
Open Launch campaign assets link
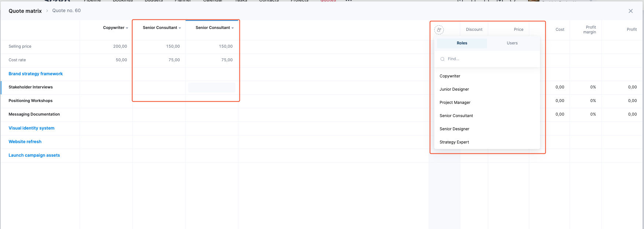pyautogui.click(x=34, y=155)
